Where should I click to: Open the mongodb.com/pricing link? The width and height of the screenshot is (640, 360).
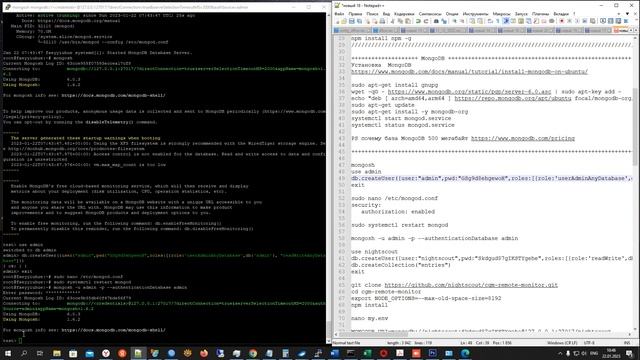[x=523, y=138]
